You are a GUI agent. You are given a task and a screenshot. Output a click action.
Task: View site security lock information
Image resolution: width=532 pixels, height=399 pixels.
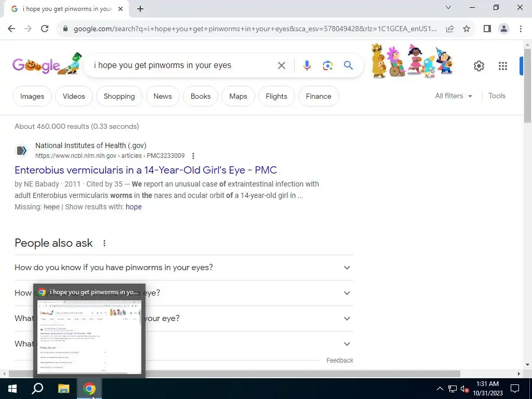tap(65, 29)
